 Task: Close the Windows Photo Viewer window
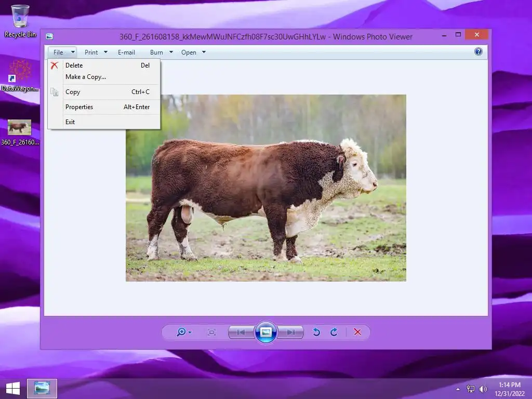point(477,35)
